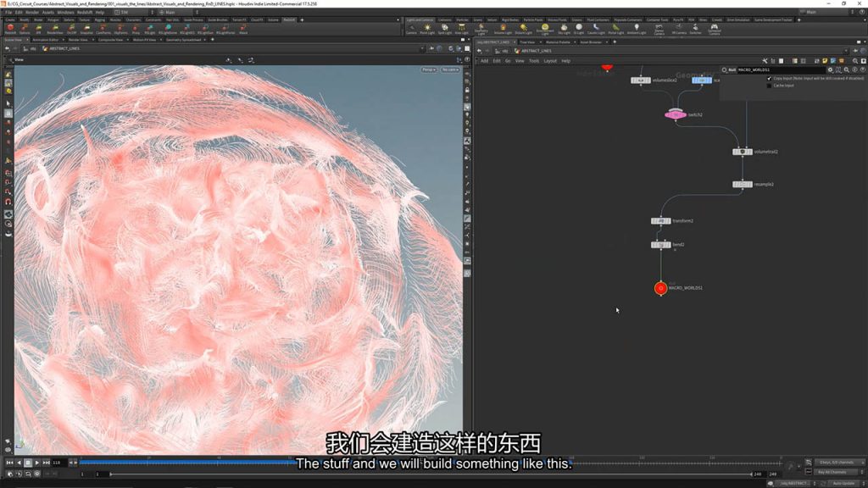The height and width of the screenshot is (488, 868).
Task: Add a new pane tab with plus button
Action: click(213, 40)
